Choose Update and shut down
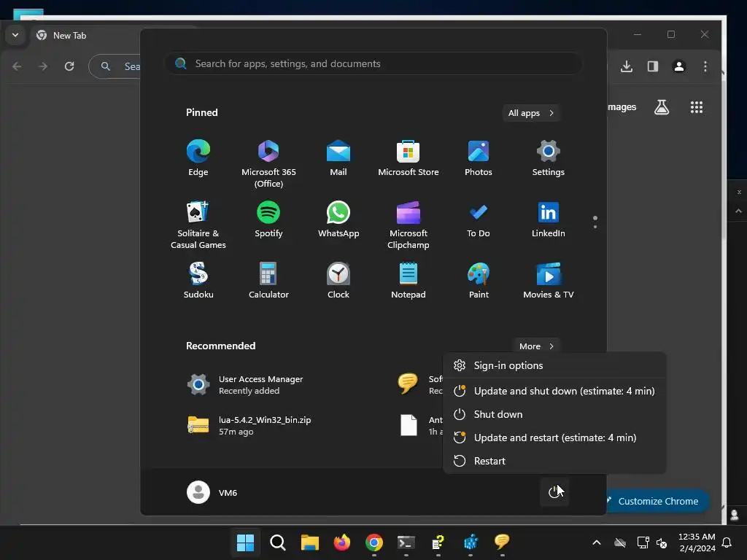Viewport: 747px width, 560px height. pos(554,391)
